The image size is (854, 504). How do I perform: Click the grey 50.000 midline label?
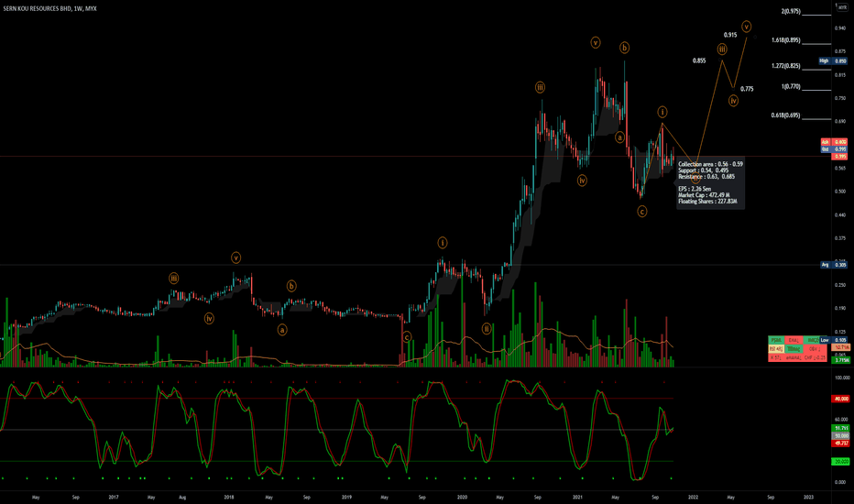click(841, 436)
